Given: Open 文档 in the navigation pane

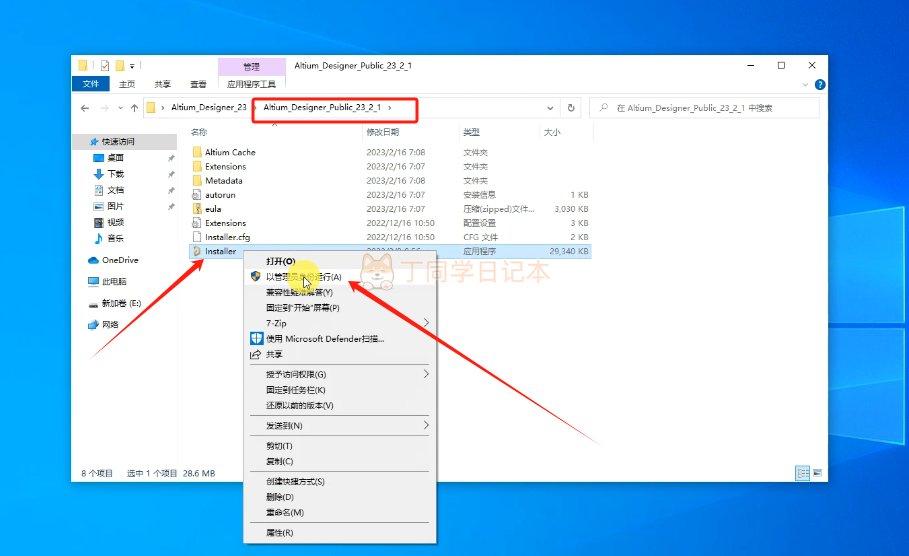Looking at the screenshot, I should click(x=115, y=190).
